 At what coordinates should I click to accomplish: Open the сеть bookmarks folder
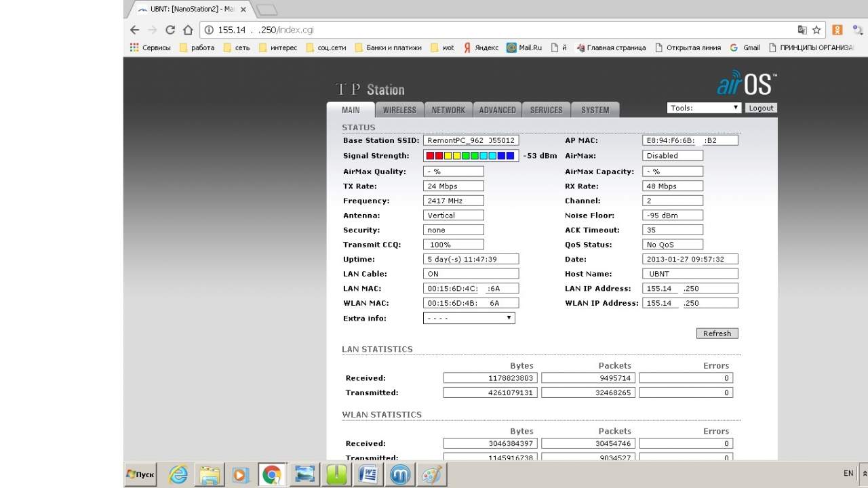coord(236,47)
